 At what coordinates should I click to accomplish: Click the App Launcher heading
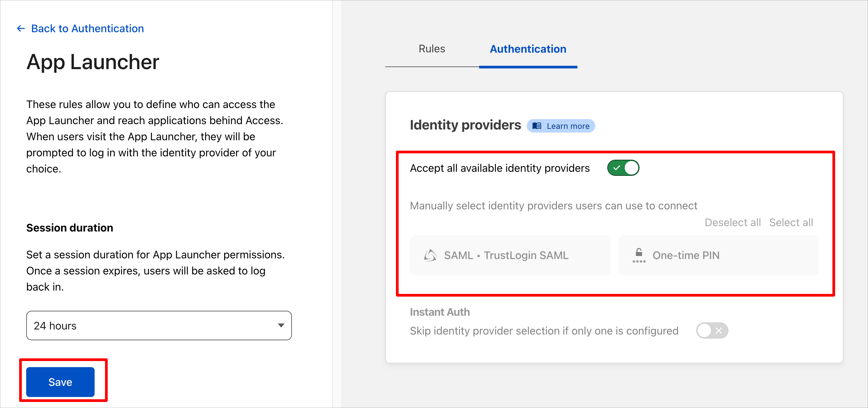point(93,62)
